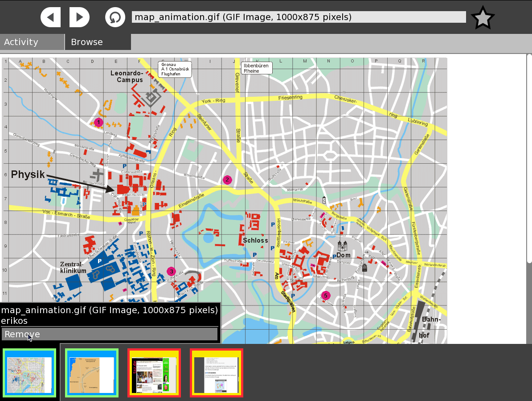
Task: Reload the page with the refresh icon
Action: (115, 17)
